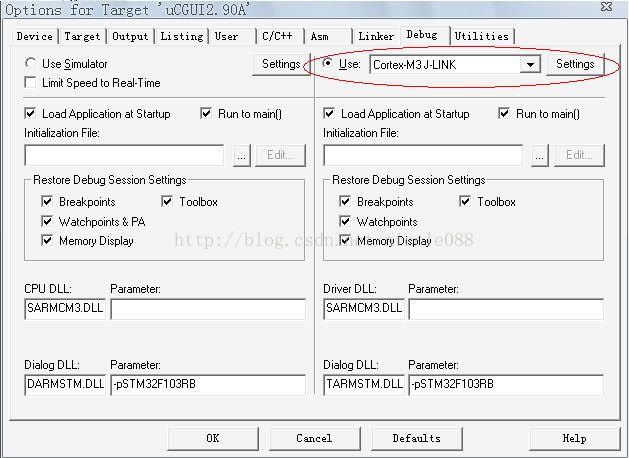Toggle J-LINK side Run to main() checkbox

click(504, 113)
